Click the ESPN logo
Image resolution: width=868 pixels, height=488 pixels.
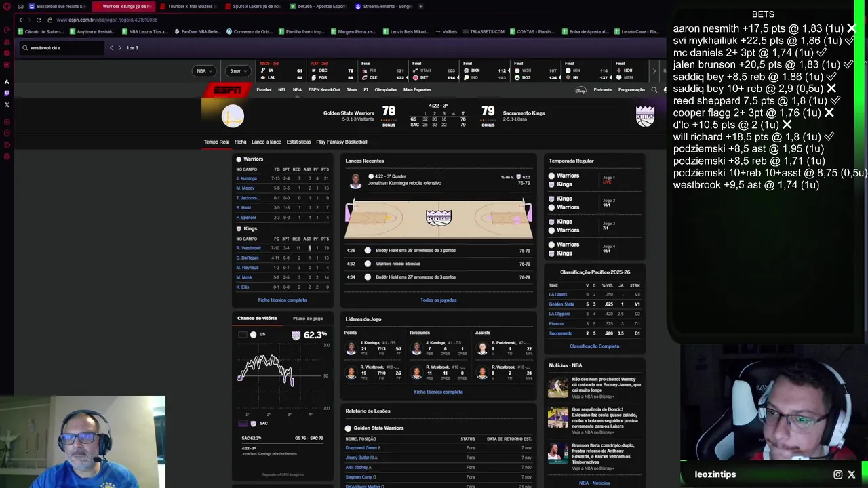pyautogui.click(x=227, y=90)
